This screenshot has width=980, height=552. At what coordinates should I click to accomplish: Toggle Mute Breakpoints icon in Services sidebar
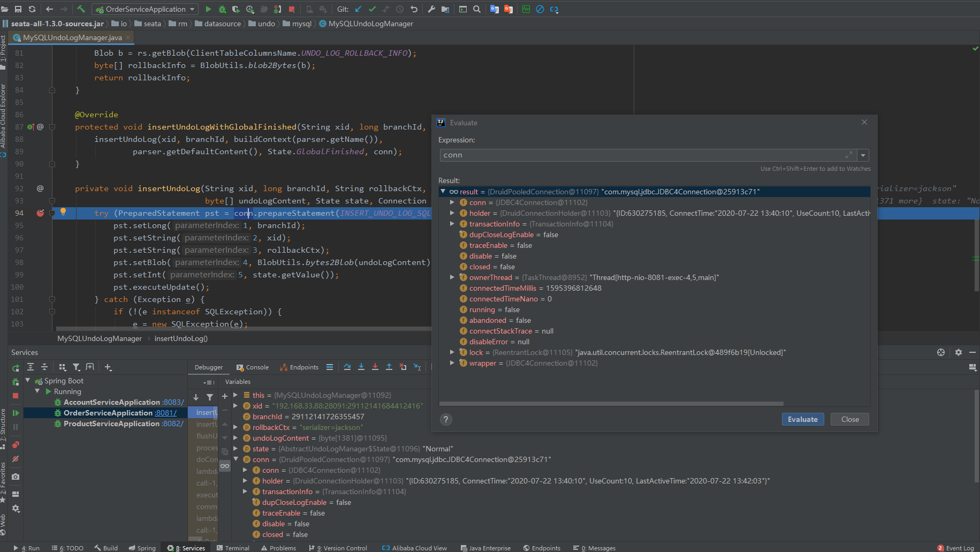coord(16,459)
